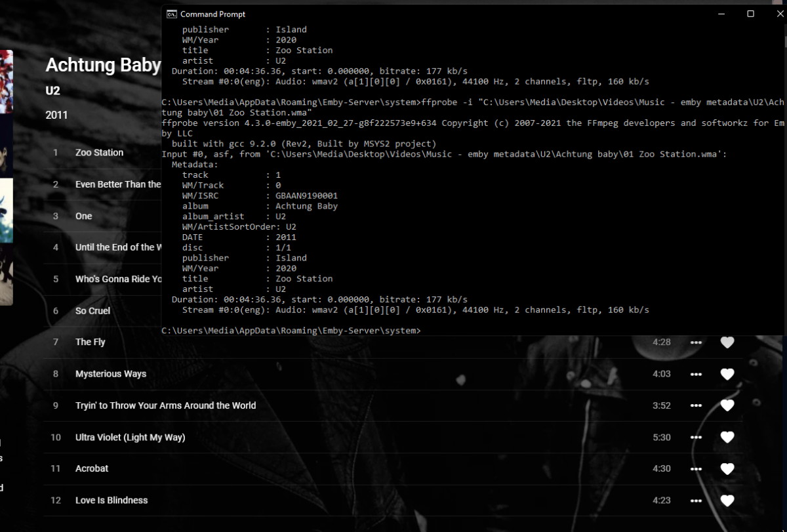This screenshot has width=787, height=532.
Task: Click the last empty command prompt line
Action: pyautogui.click(x=291, y=331)
